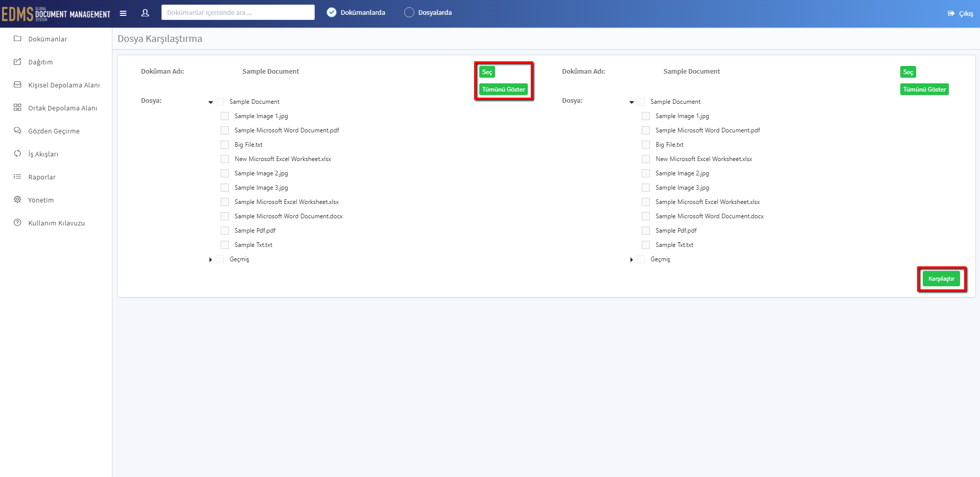The height and width of the screenshot is (477, 980).
Task: Click the Gözden Geçirme chat icon
Action: pyautogui.click(x=17, y=130)
